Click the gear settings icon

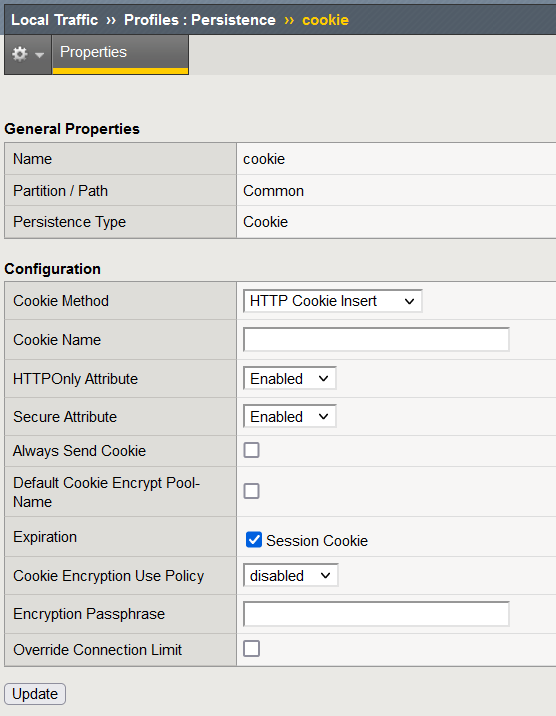[20, 54]
